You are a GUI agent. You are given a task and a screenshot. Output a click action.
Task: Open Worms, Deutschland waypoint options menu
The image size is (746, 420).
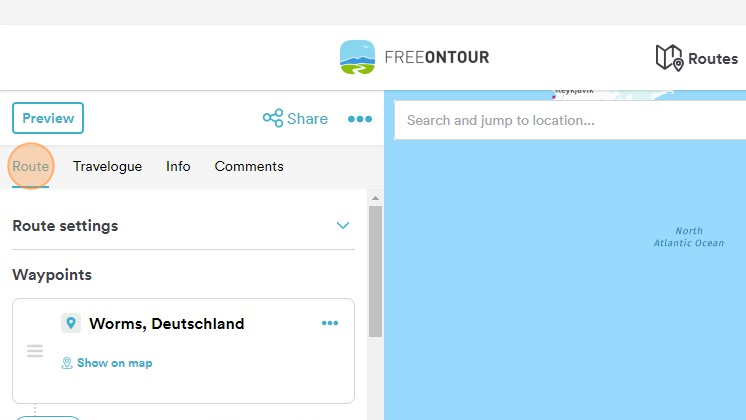click(x=330, y=323)
